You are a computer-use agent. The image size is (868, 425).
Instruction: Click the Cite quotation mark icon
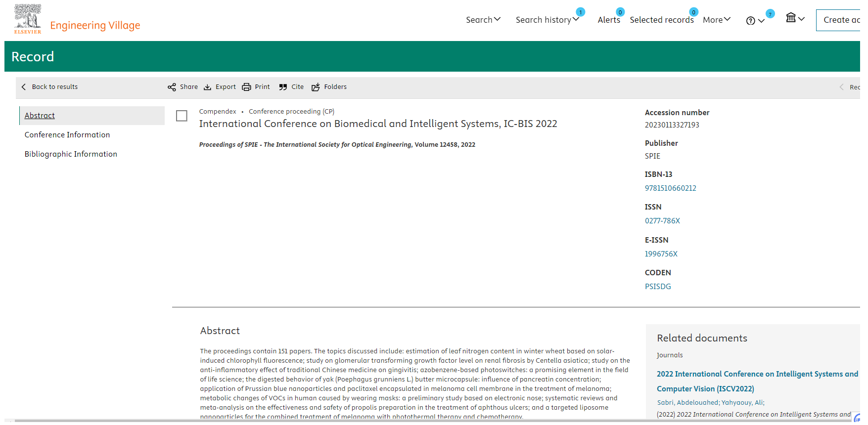pyautogui.click(x=283, y=87)
